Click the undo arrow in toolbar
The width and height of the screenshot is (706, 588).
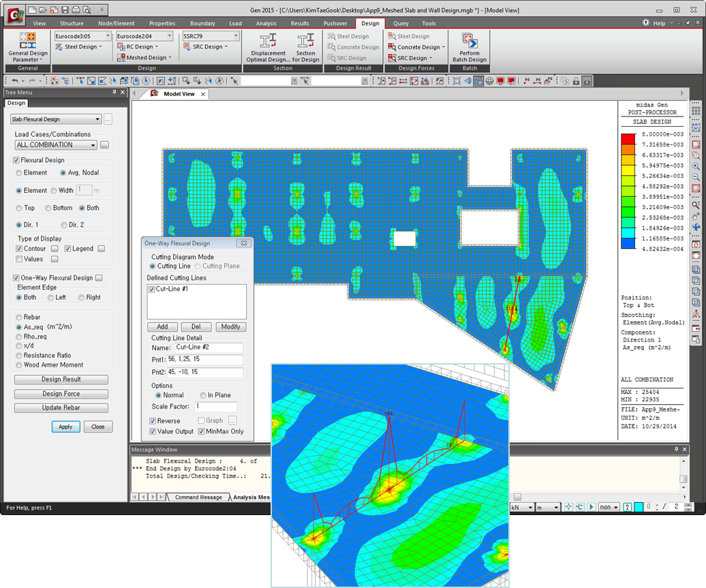pyautogui.click(x=15, y=81)
